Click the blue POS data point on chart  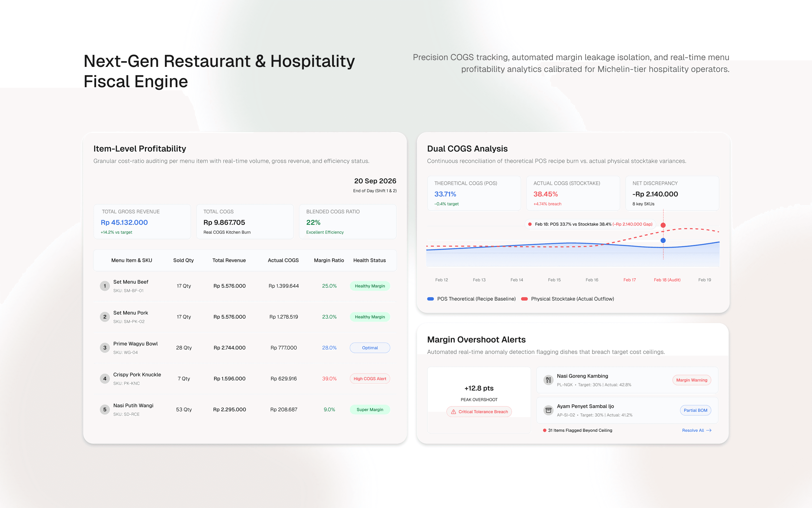(663, 240)
